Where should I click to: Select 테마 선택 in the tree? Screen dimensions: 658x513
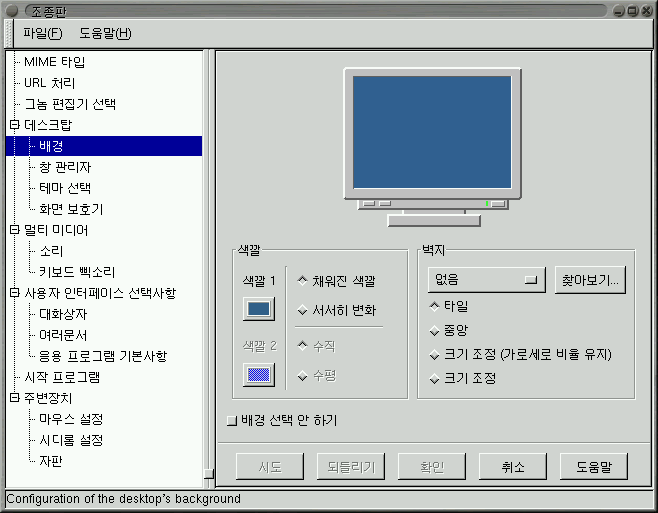click(65, 188)
